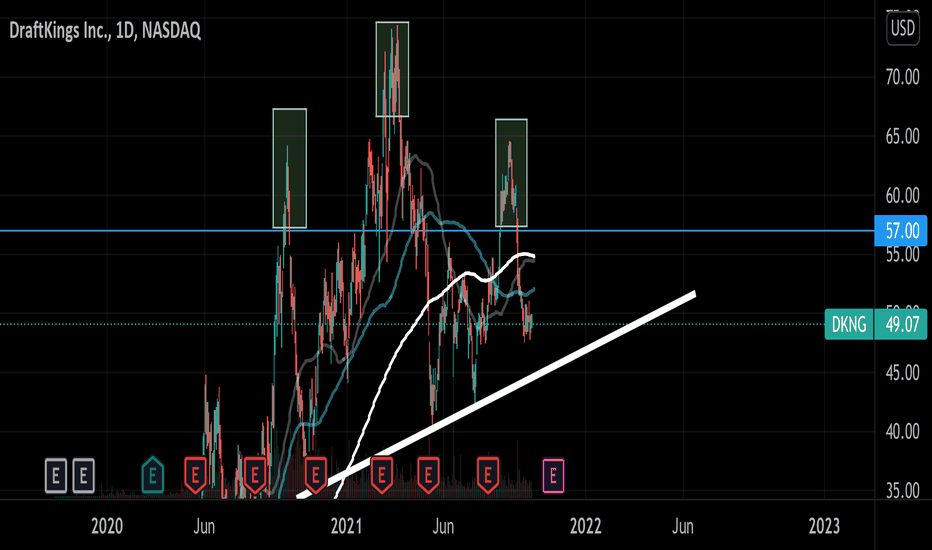The image size is (932, 550).
Task: Click the 45.00 price axis label
Action: click(902, 373)
